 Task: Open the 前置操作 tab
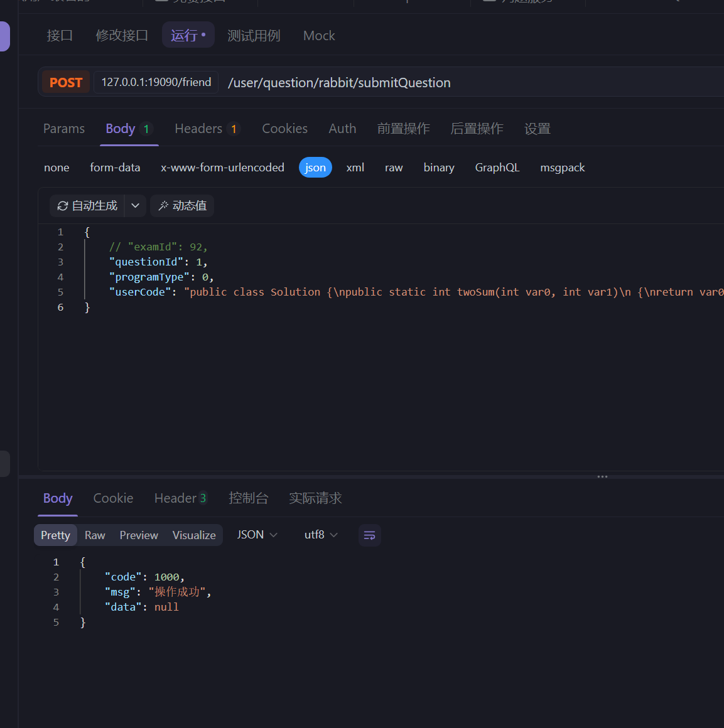(x=403, y=129)
